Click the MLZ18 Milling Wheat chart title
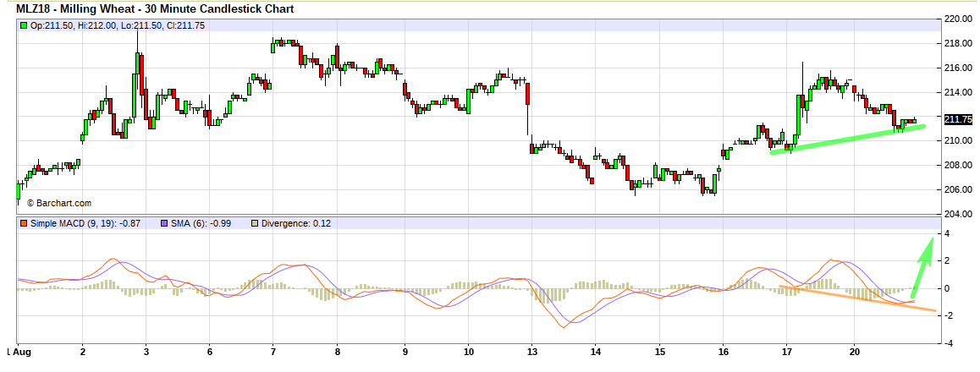The height and width of the screenshot is (372, 980). click(152, 9)
